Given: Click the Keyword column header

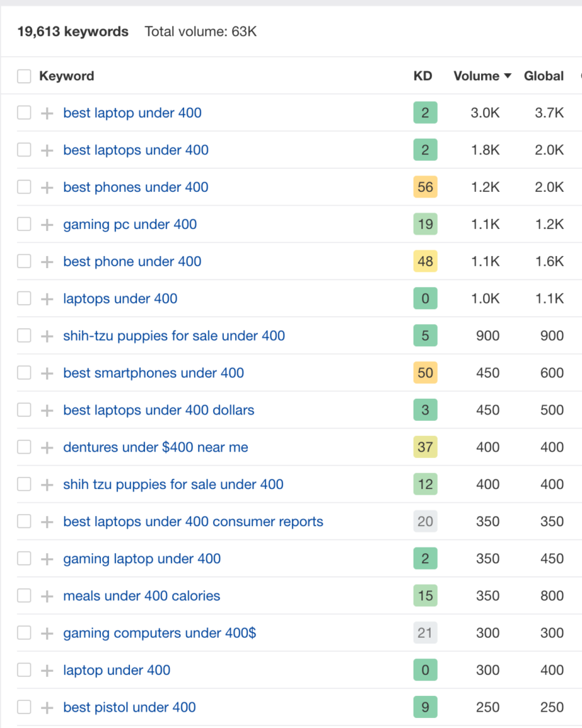Looking at the screenshot, I should point(66,75).
